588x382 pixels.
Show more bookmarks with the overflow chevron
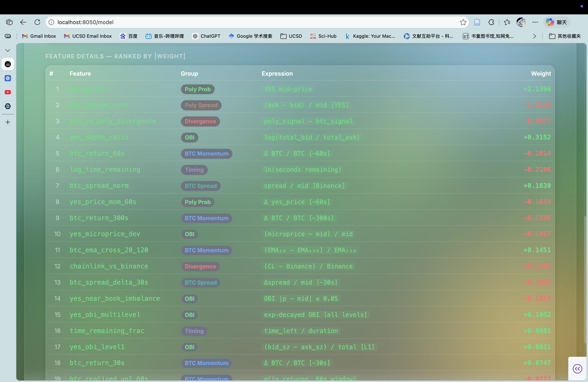coord(534,36)
